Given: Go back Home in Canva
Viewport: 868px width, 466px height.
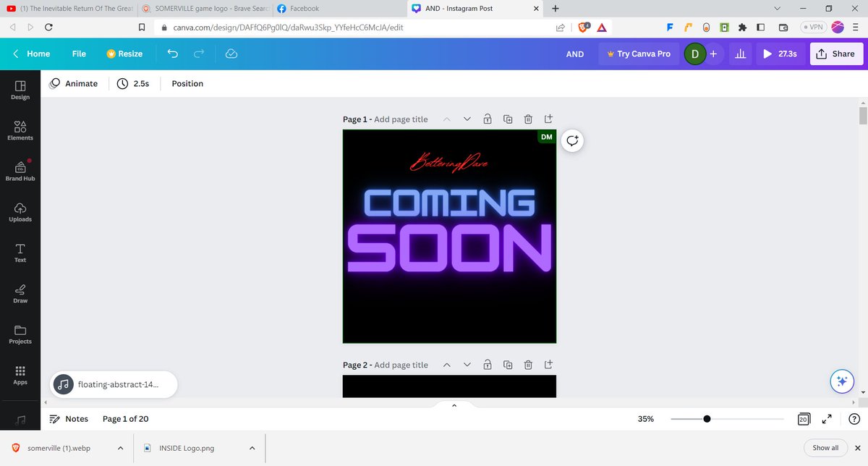Looking at the screenshot, I should click(x=32, y=54).
